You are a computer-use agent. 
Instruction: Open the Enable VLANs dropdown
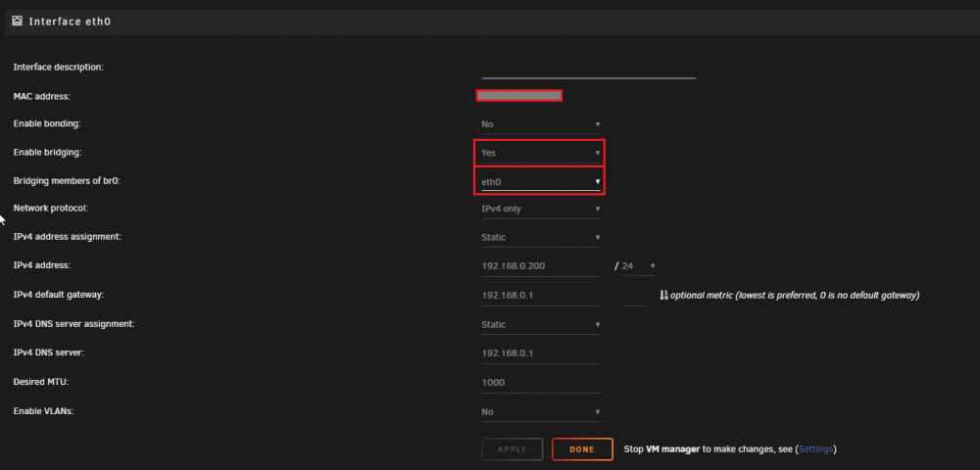(x=541, y=412)
